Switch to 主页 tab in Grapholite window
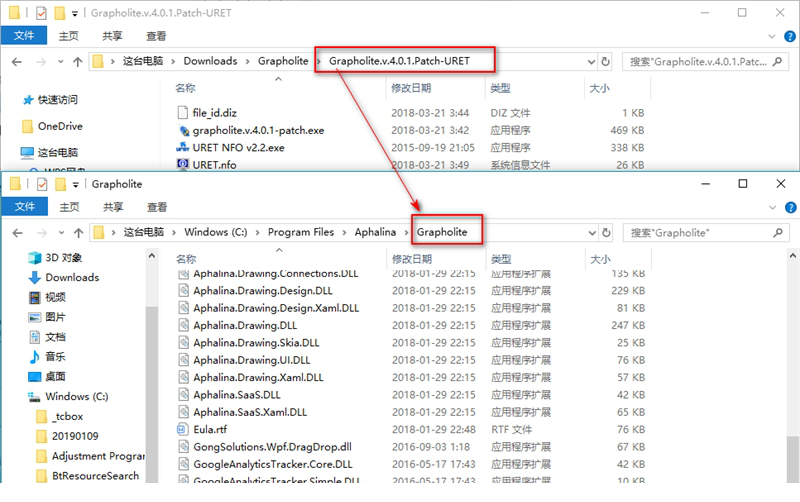This screenshot has height=502, width=800. point(69,207)
